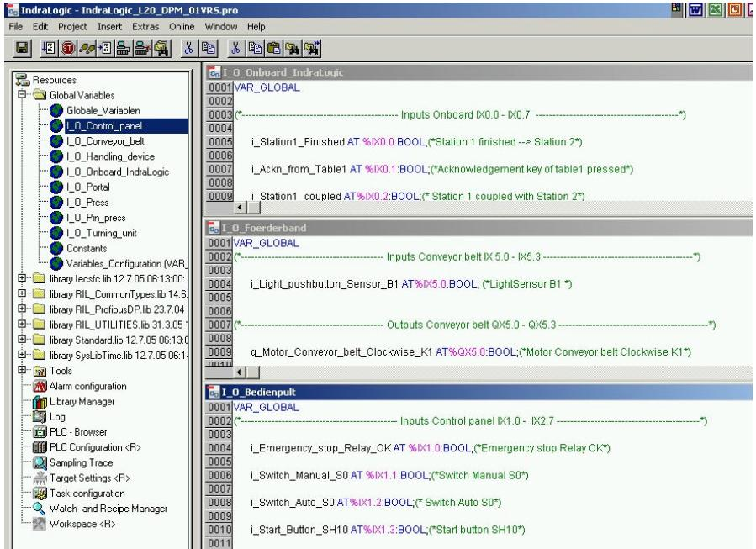Activate the I_O_Onboard_IndraLogic window title bar
The width and height of the screenshot is (756, 549).
pyautogui.click(x=478, y=72)
